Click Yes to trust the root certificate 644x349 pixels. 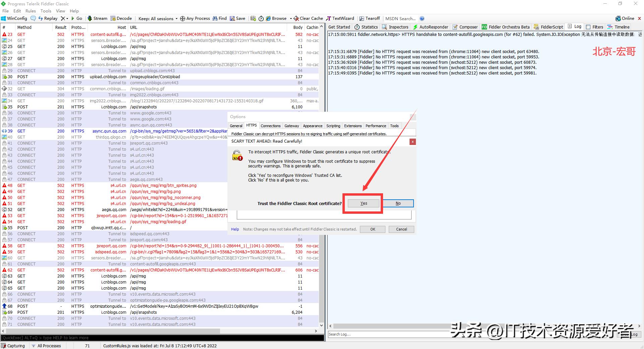[x=363, y=203]
